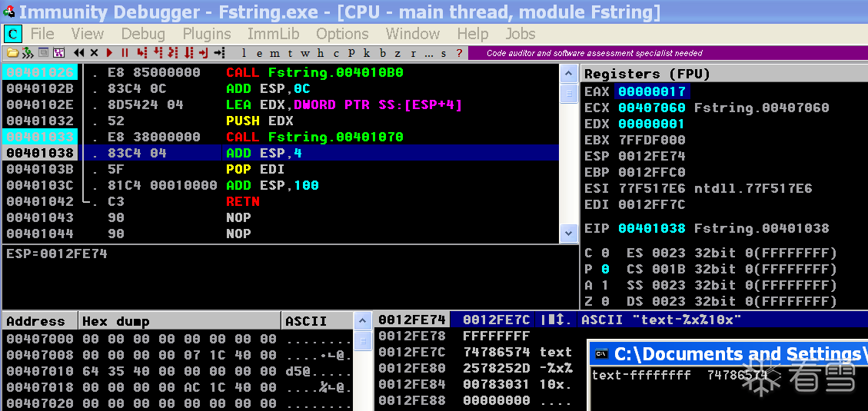The image size is (868, 411).
Task: Select the EAX value 00000017
Action: [x=652, y=91]
